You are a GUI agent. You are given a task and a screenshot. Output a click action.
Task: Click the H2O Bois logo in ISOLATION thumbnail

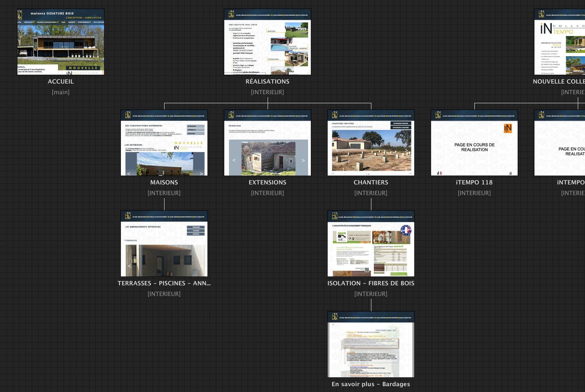click(335, 216)
